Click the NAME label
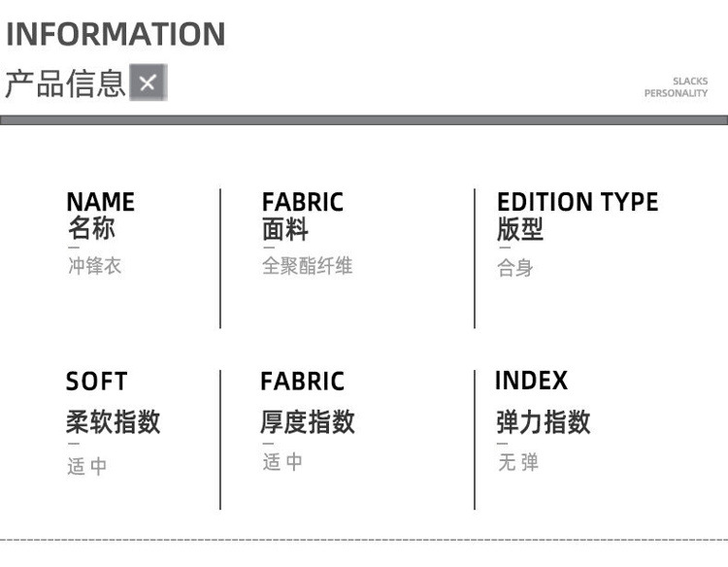Screen dimensions: 728x567 [x=100, y=202]
